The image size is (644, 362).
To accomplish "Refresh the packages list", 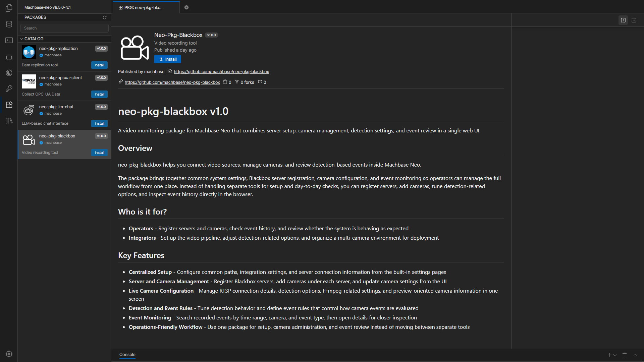I will (x=105, y=17).
